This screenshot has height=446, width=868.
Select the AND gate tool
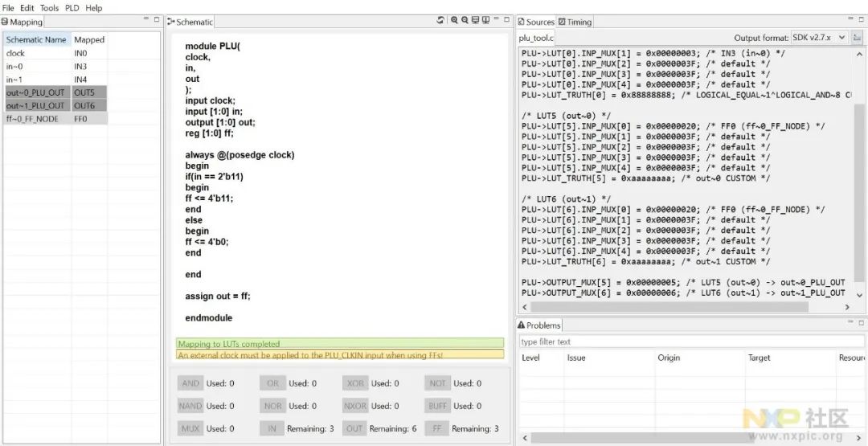pos(190,383)
